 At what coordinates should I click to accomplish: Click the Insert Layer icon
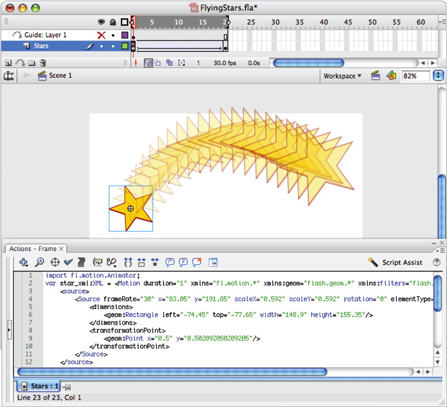click(x=8, y=63)
